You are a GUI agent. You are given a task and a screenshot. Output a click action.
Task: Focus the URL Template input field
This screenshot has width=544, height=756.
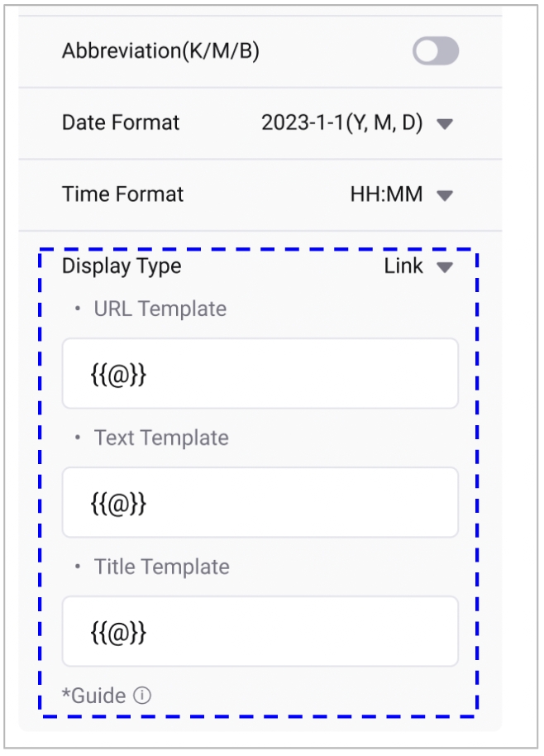260,374
